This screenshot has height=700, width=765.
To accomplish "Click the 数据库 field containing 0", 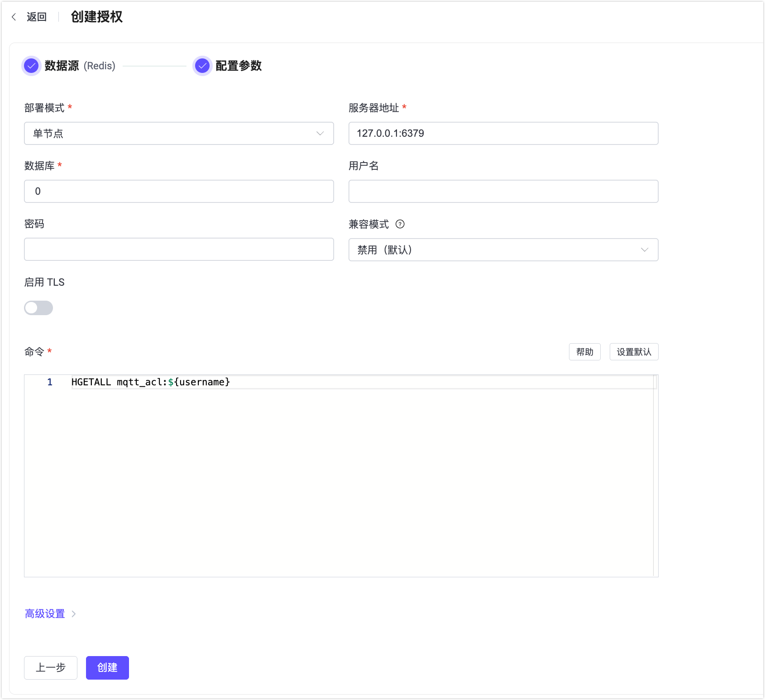I will [179, 191].
